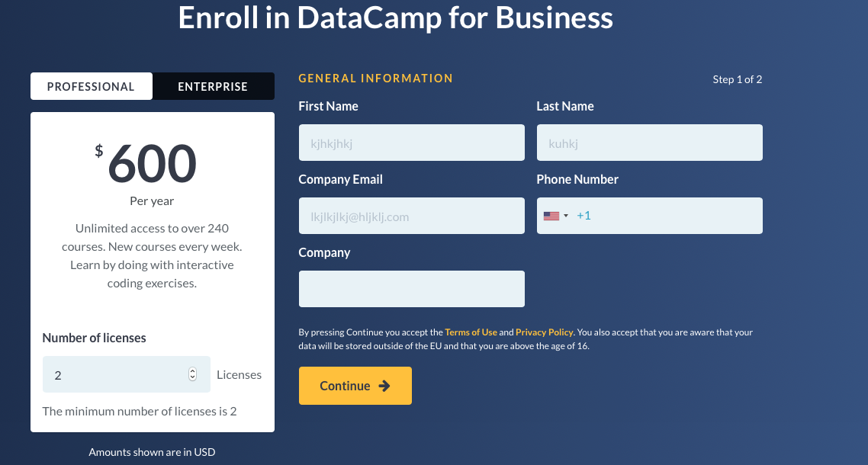Focus the First Name input field

(411, 143)
